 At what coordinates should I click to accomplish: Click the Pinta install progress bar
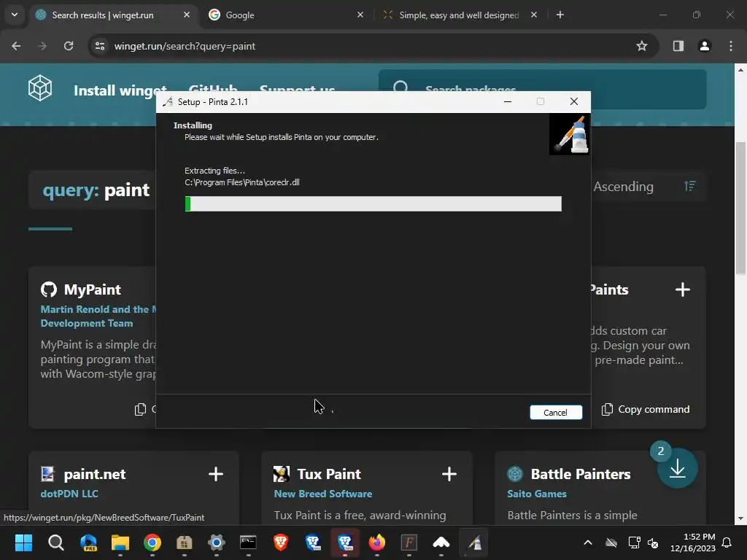point(373,204)
